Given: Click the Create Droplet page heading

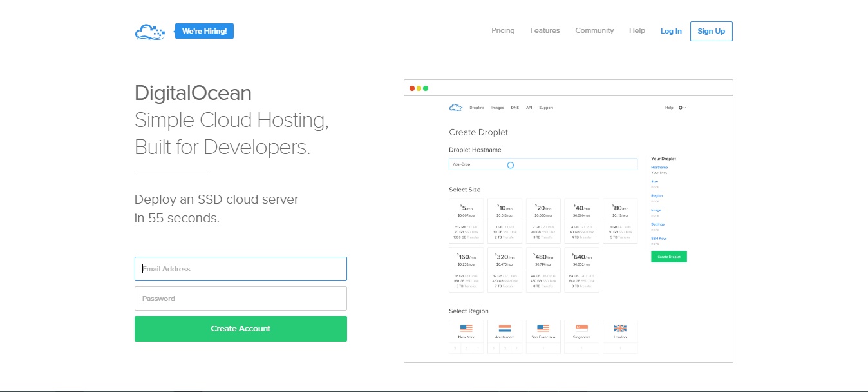Looking at the screenshot, I should [x=478, y=132].
